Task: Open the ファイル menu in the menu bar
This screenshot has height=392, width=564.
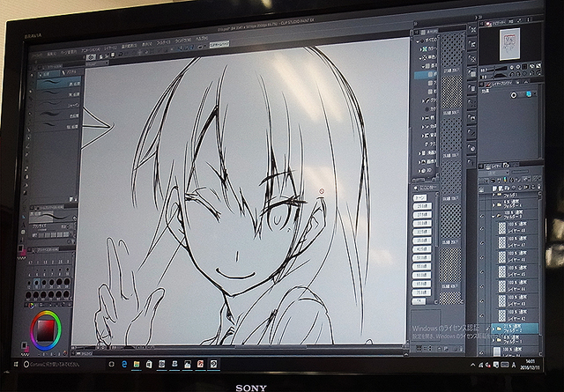Action: click(x=37, y=55)
